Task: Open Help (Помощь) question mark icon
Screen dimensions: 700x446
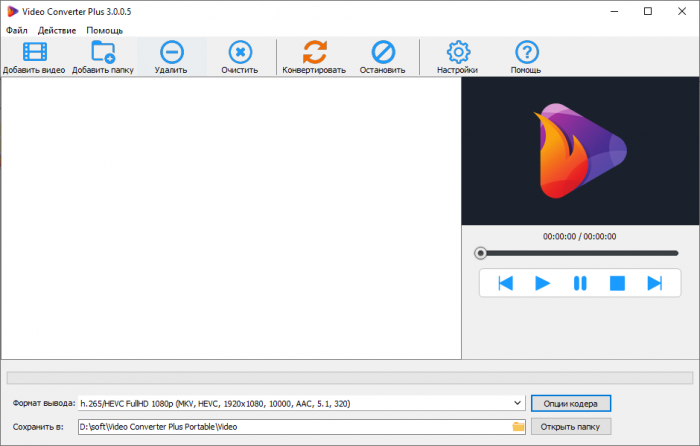Action: 526,52
